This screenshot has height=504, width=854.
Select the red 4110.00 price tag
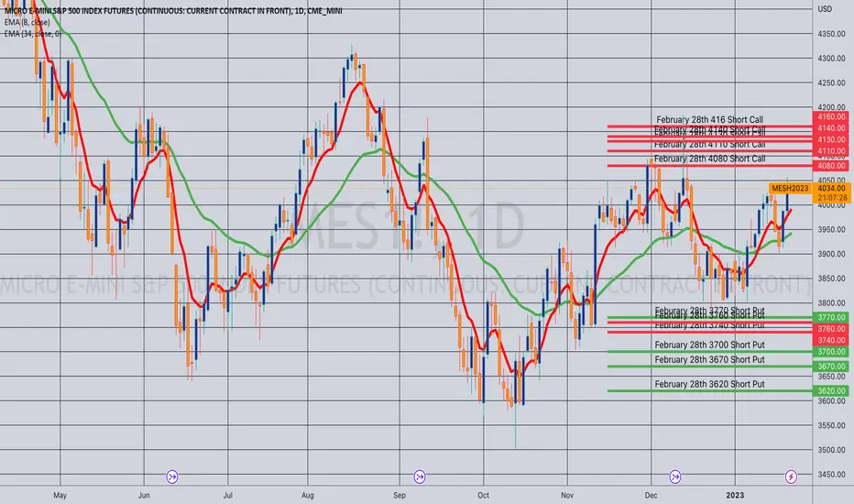831,151
